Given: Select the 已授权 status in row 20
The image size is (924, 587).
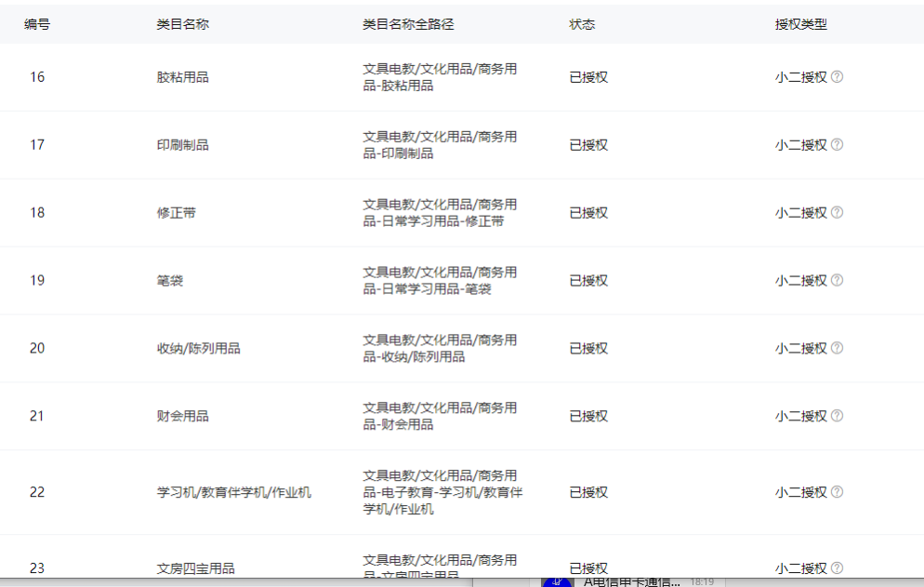Looking at the screenshot, I should 588,348.
